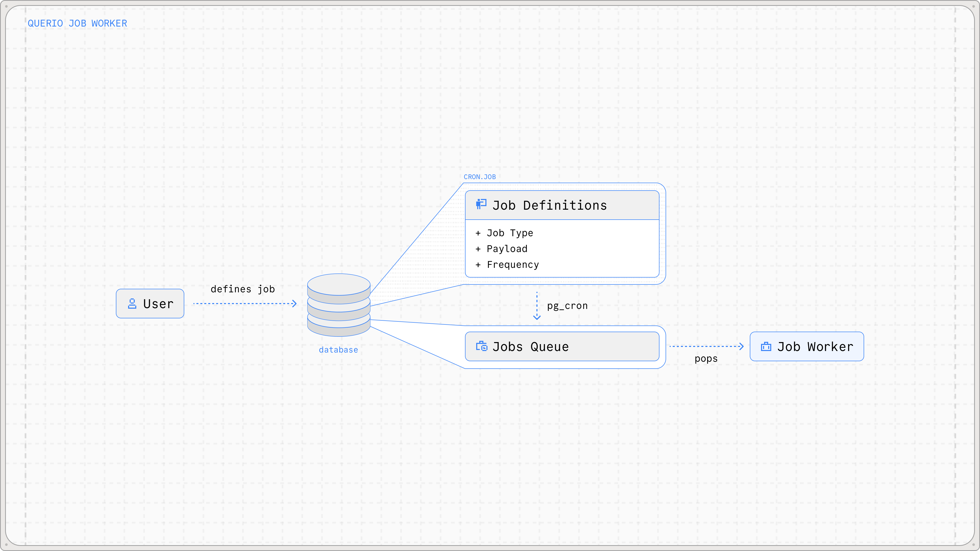Expand the Frequency plus sign

click(478, 265)
